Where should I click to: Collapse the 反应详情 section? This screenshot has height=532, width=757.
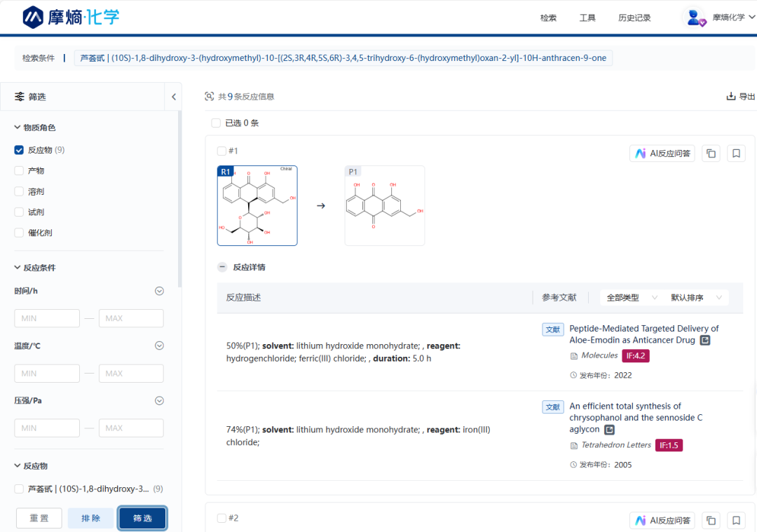pos(222,267)
